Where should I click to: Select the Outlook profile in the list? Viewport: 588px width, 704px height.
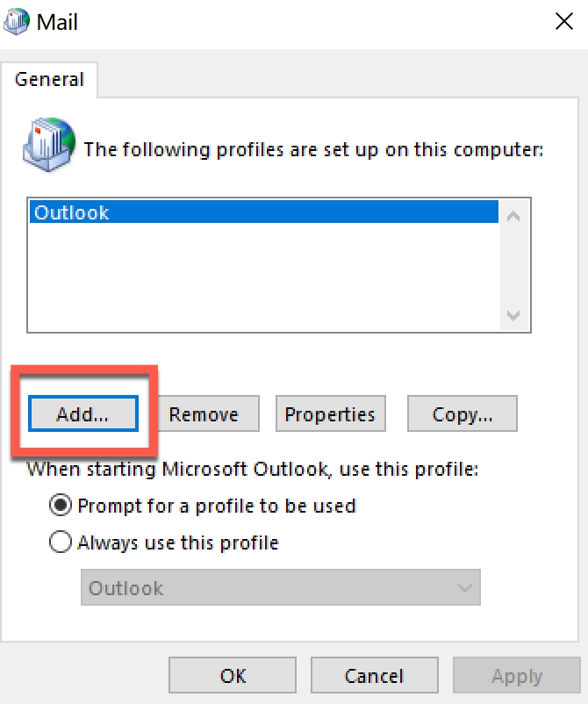point(263,212)
